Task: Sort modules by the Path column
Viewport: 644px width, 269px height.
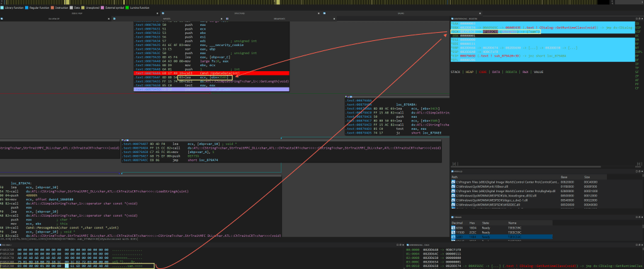Action: [x=455, y=177]
